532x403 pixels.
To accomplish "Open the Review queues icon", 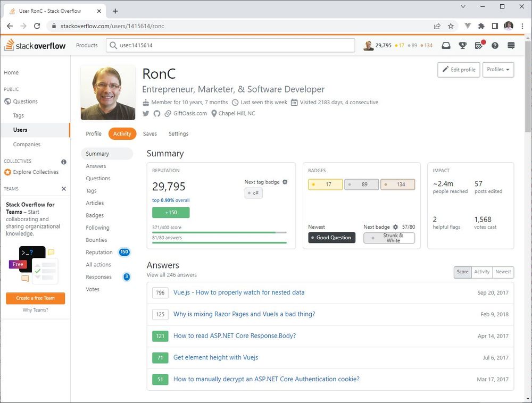I will (479, 45).
